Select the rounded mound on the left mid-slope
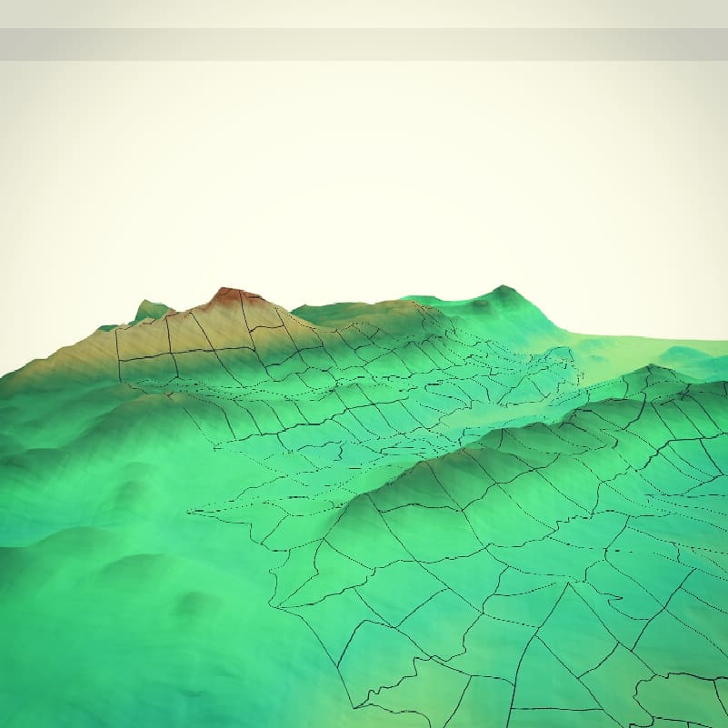The width and height of the screenshot is (728, 728). pyautogui.click(x=129, y=491)
